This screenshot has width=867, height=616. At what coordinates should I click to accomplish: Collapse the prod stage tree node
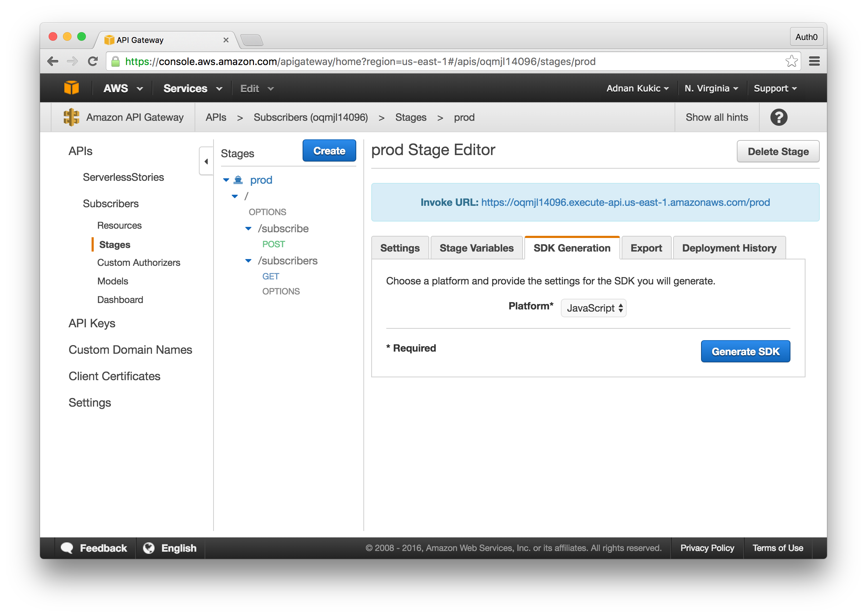(226, 180)
